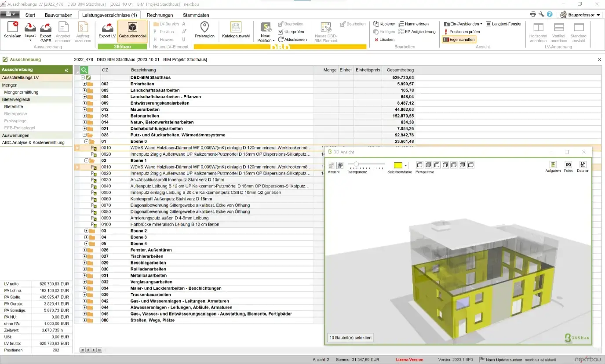
Task: Collapse the 01 Ebene 0 subfolder
Action: (86, 142)
